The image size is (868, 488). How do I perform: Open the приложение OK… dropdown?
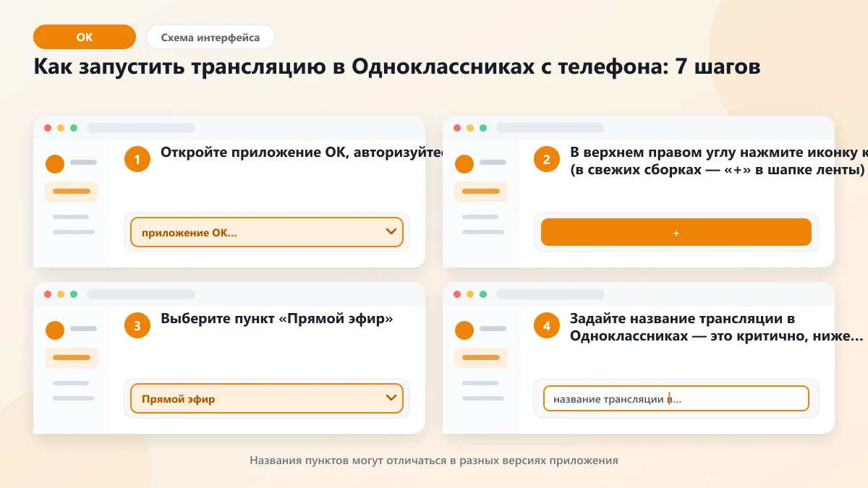pyautogui.click(x=267, y=233)
